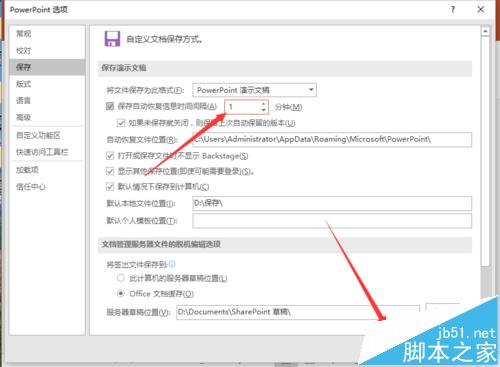Click the 默认本地文件位置 field with D:\保存\

[x=332, y=203]
